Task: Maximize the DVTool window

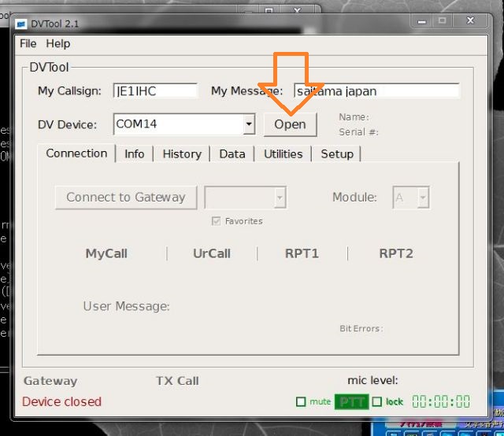Action: point(442,20)
